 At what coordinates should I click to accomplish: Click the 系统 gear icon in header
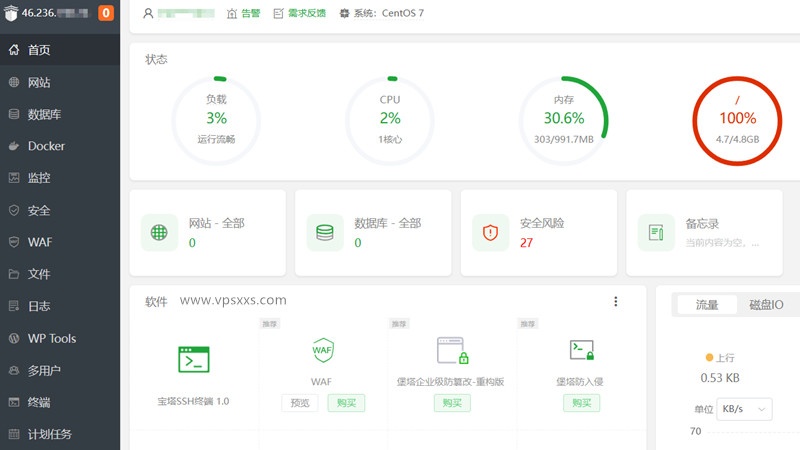[344, 13]
